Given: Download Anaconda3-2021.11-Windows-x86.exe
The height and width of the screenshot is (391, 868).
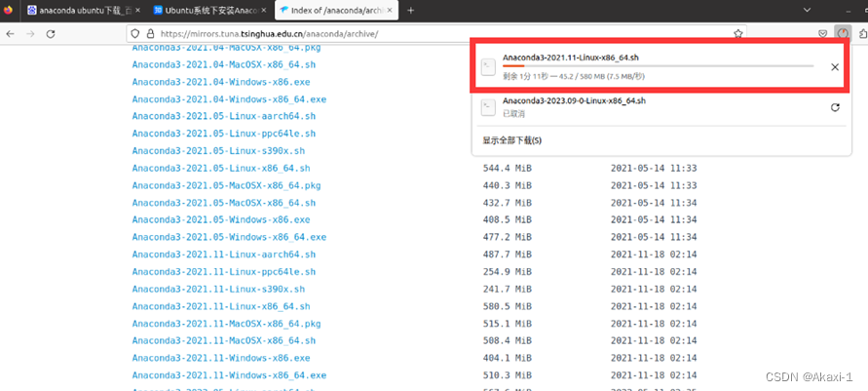Looking at the screenshot, I should point(221,358).
